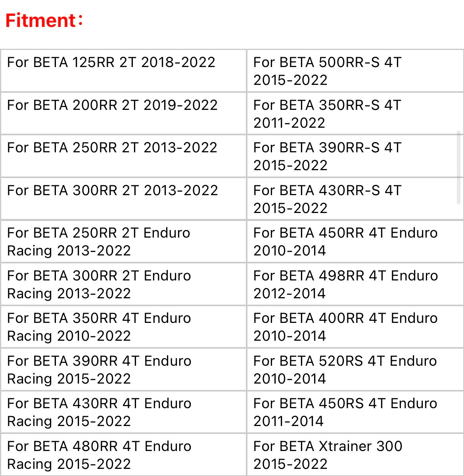This screenshot has width=464, height=476.
Task: Select the 480RR 4T Enduro Racing cell
Action: 123,455
